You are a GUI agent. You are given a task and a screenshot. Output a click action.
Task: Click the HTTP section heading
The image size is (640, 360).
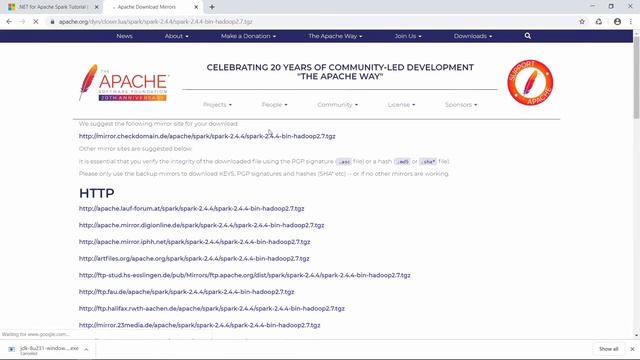click(97, 193)
